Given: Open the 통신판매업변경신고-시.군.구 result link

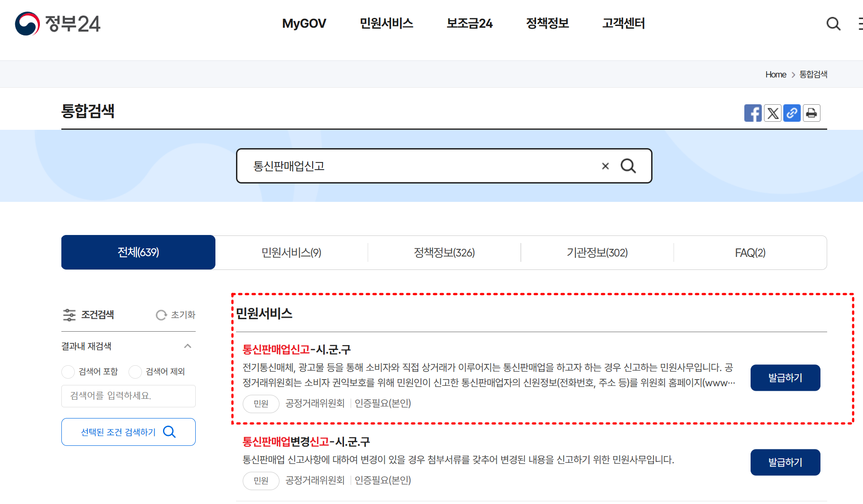Looking at the screenshot, I should click(306, 442).
